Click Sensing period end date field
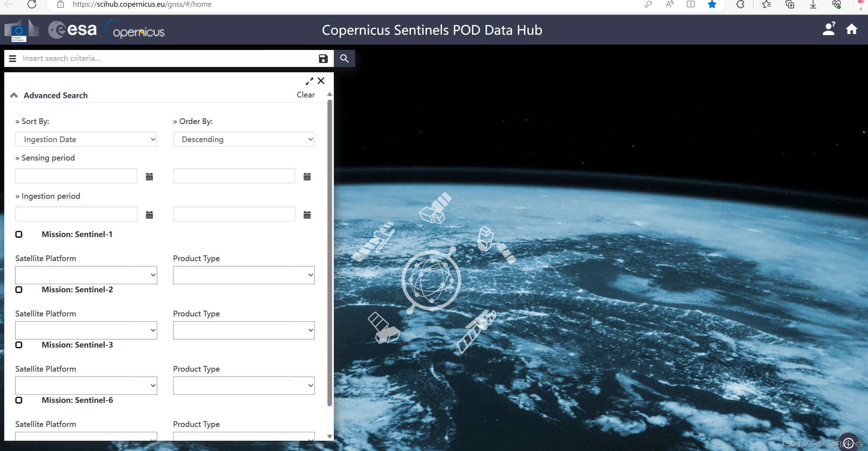868x451 pixels. tap(234, 176)
